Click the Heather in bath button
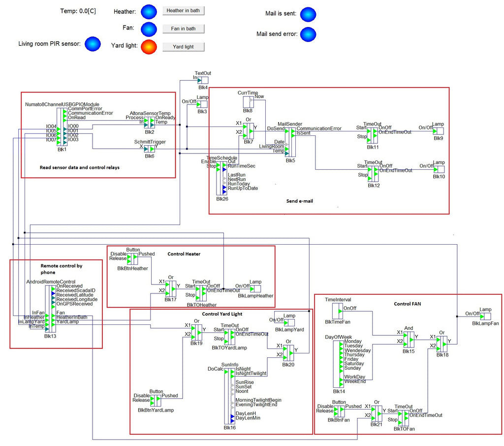The height and width of the screenshot is (446, 504). click(183, 11)
